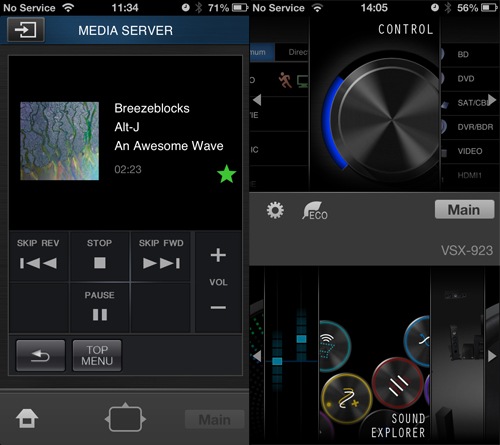The width and height of the screenshot is (500, 445).
Task: Stop playback with the STOP button
Action: [x=99, y=256]
